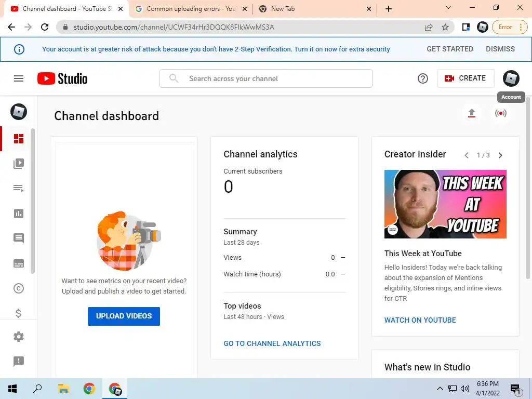
Task: Open the hamburger navigation menu
Action: point(19,78)
